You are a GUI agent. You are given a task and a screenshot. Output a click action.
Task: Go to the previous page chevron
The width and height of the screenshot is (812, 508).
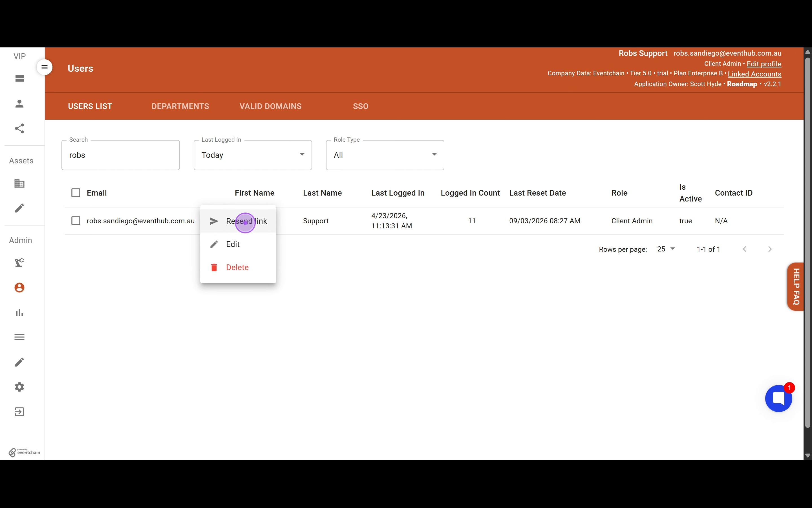745,249
